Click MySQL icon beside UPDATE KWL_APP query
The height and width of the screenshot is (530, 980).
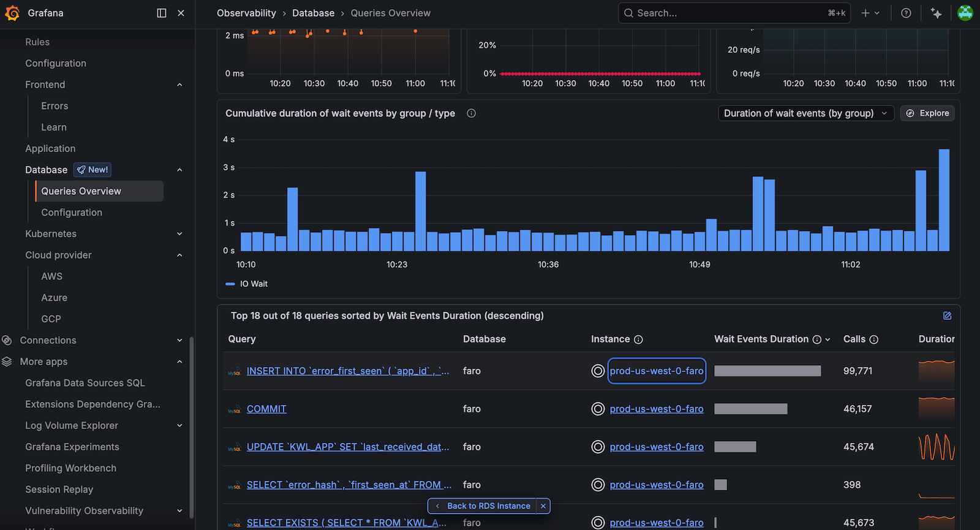(234, 448)
